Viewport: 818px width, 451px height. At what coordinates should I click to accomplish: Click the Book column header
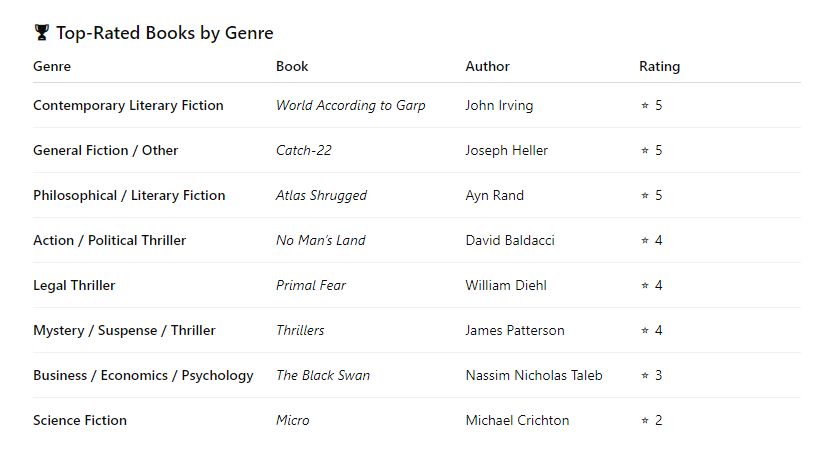click(x=292, y=66)
